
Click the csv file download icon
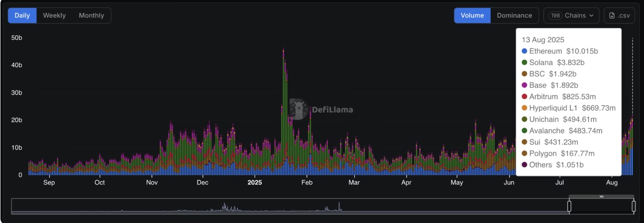coord(612,16)
